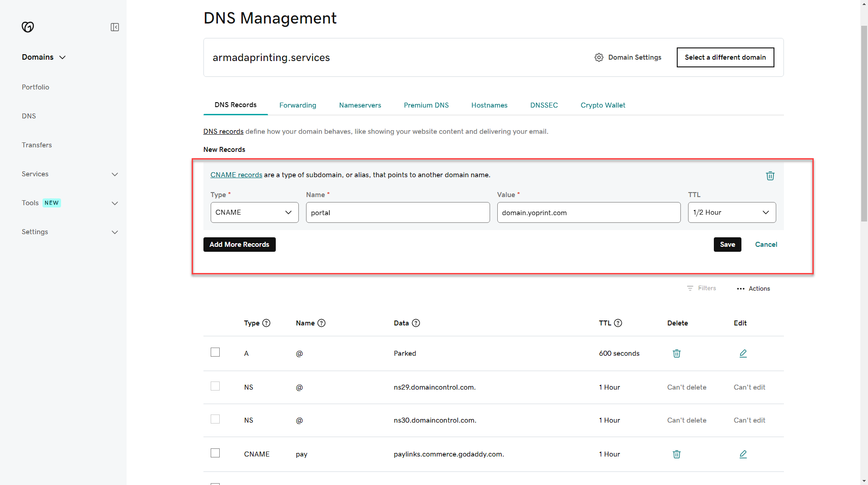868x485 pixels.
Task: Open the Hostnames tab
Action: point(489,105)
